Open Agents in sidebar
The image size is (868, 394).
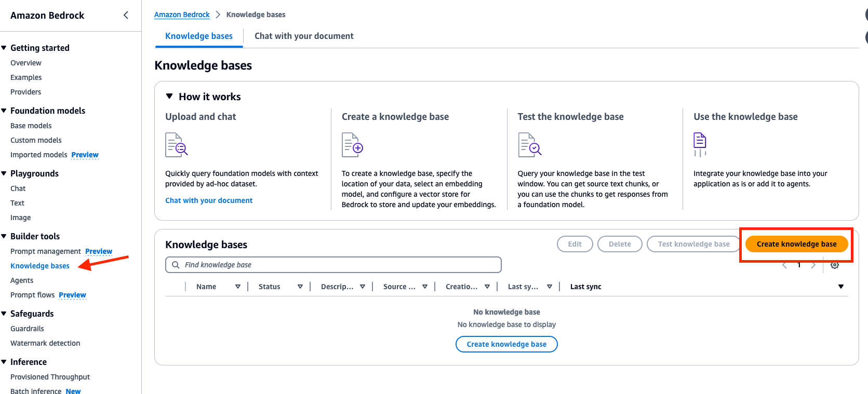point(22,280)
